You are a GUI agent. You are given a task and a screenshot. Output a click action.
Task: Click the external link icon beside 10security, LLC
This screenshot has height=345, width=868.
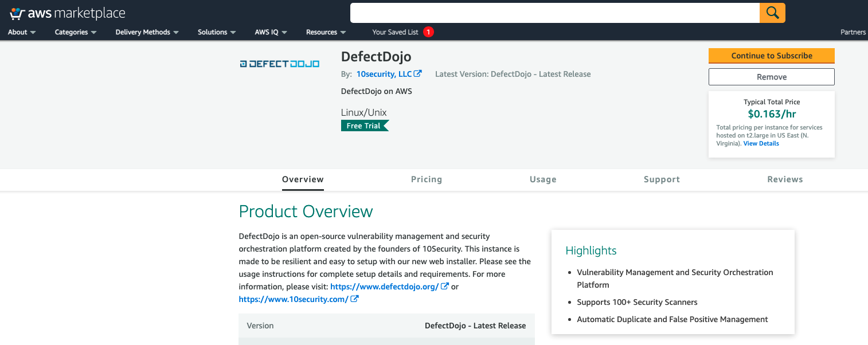[x=419, y=73]
